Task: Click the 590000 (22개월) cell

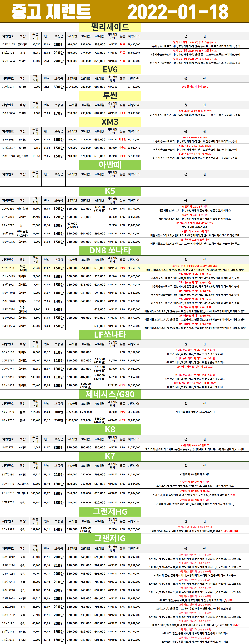Action: 86,385
